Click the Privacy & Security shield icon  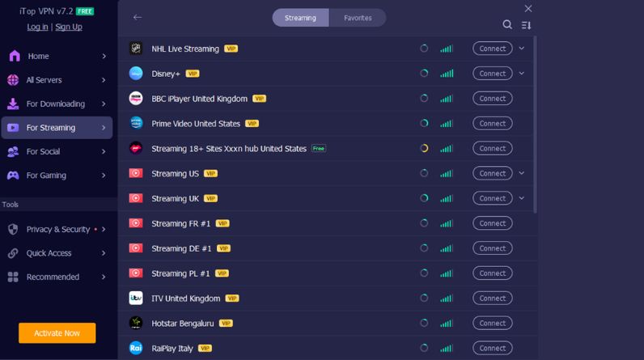pyautogui.click(x=13, y=229)
